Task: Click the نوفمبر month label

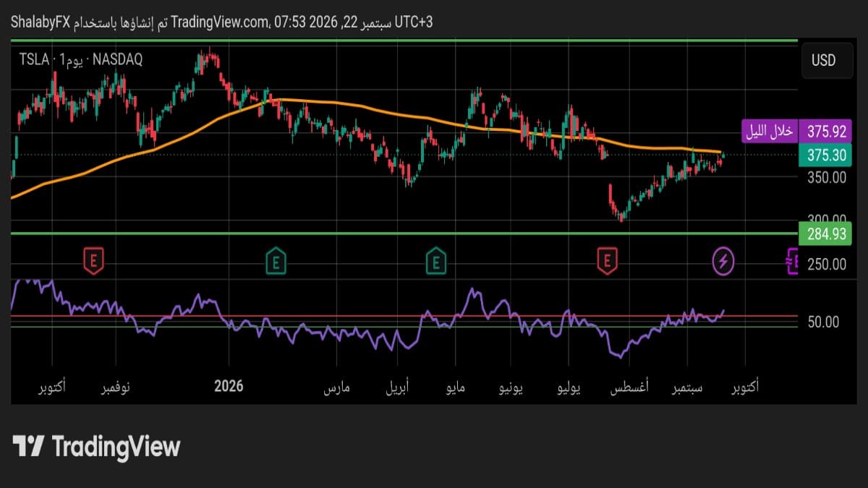Action: [116, 387]
